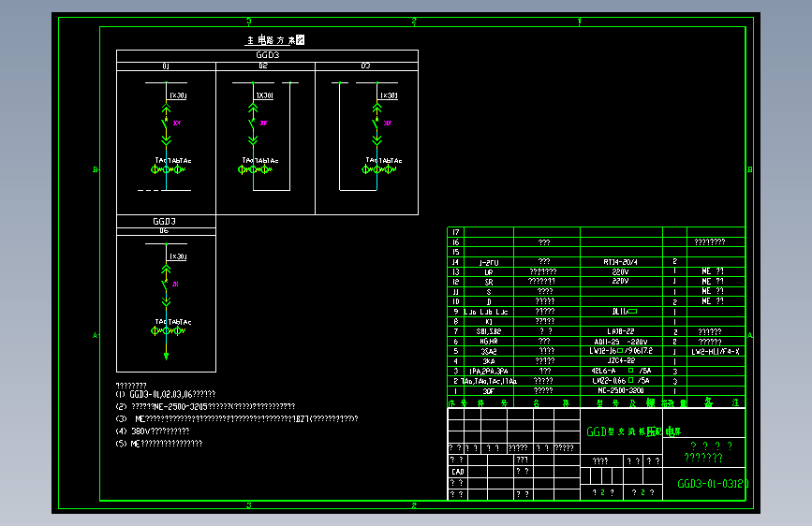The width and height of the screenshot is (812, 526).
Task: Click the HG,HR symbol cell
Action: click(488, 342)
